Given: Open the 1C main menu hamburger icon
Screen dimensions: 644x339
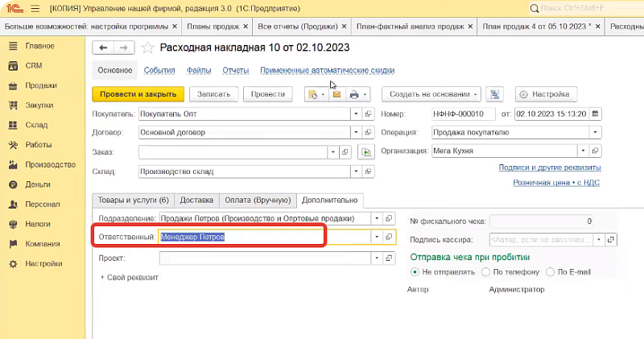Looking at the screenshot, I should [x=35, y=8].
